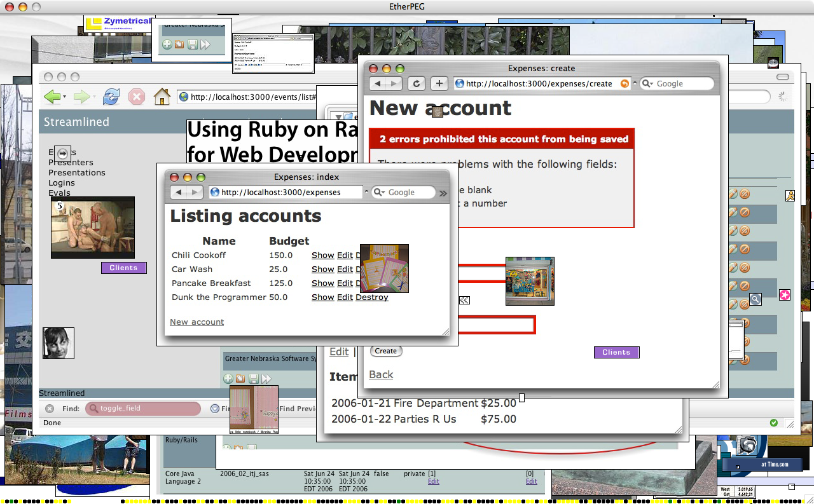Open Presentations in the Streamlined sidebar
Viewport: 814px width, 504px height.
77,172
